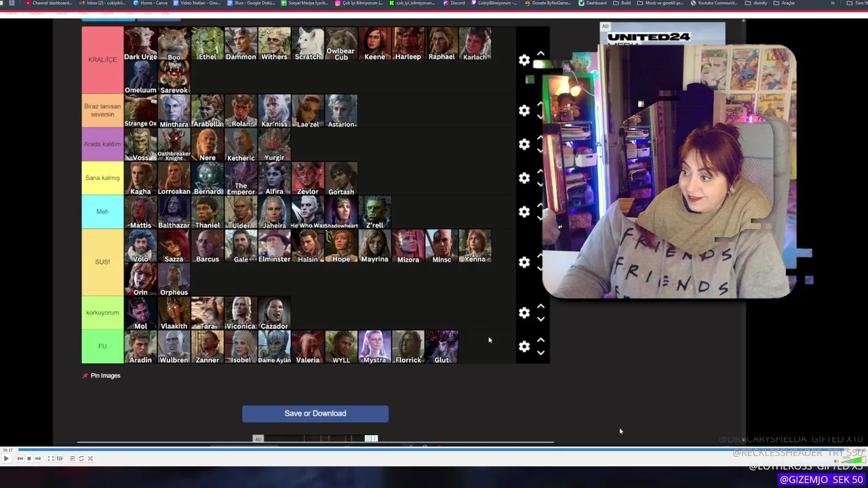The width and height of the screenshot is (868, 488).
Task: Open the extended settings equalizer icon
Action: [59, 459]
